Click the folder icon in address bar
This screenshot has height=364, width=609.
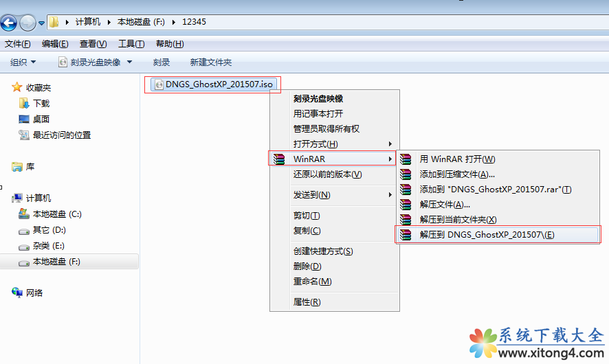pos(54,22)
